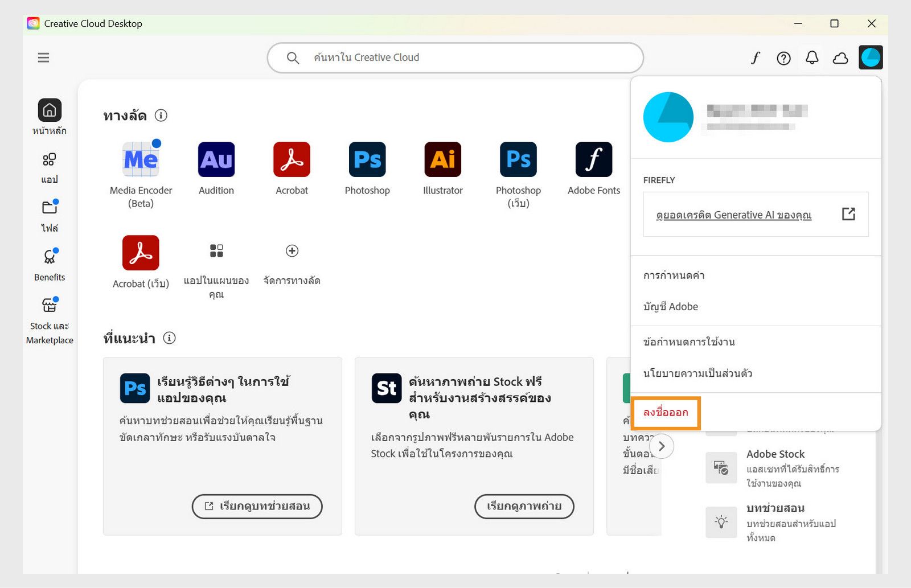Open the notifications bell
This screenshot has width=911, height=588.
pos(812,57)
